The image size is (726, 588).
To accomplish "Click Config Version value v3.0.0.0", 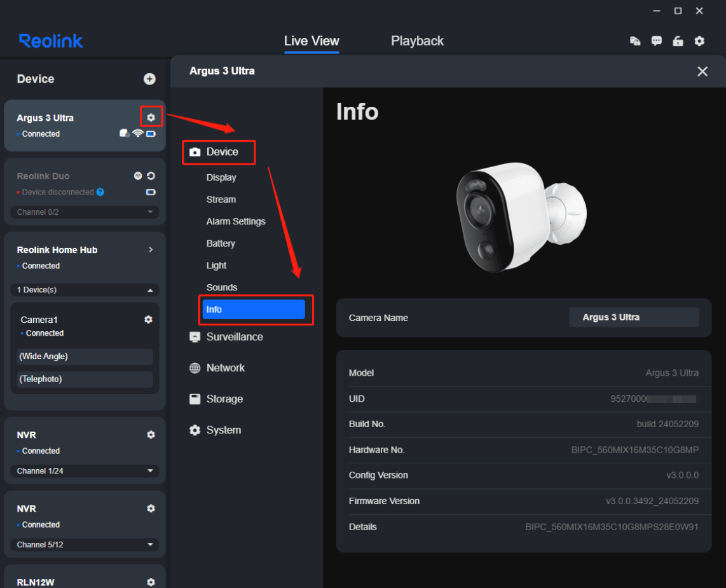I will pos(682,475).
